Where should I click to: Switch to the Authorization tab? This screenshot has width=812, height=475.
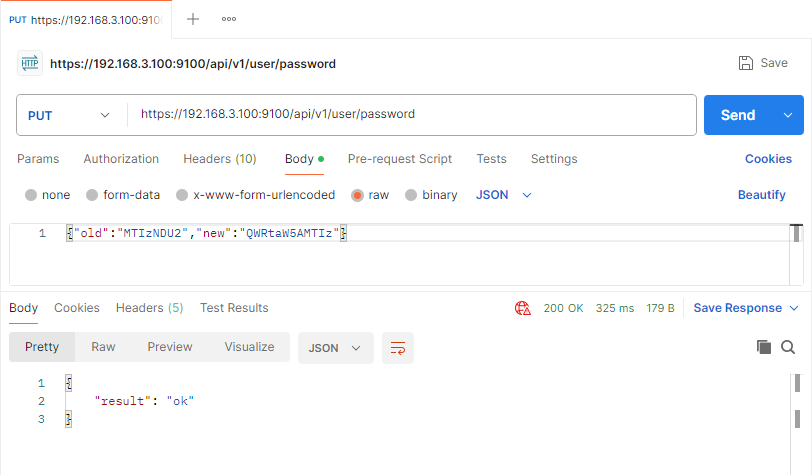pyautogui.click(x=121, y=159)
